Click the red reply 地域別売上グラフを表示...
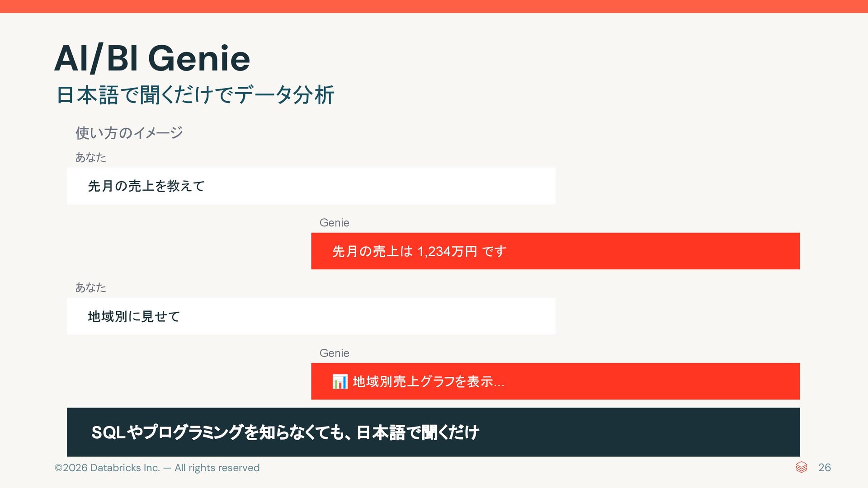Image resolution: width=868 pixels, height=488 pixels. (x=556, y=381)
